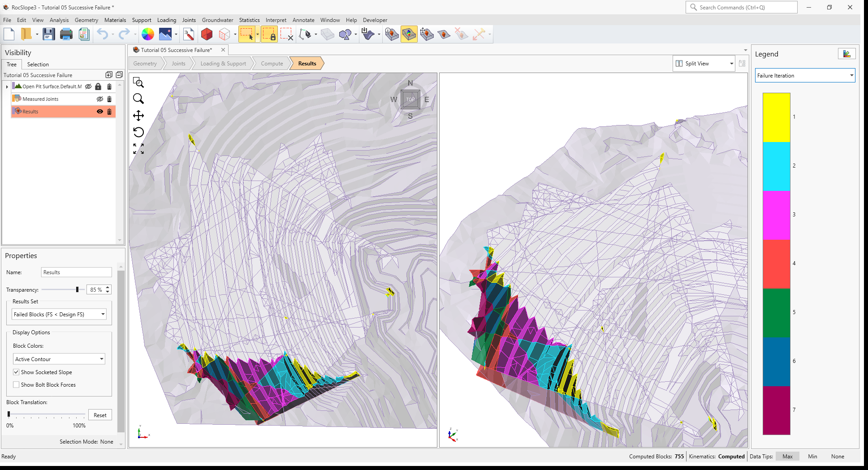Open the document tabs list dropdown arrow
Viewport: 868px width, 470px height.
tap(745, 50)
